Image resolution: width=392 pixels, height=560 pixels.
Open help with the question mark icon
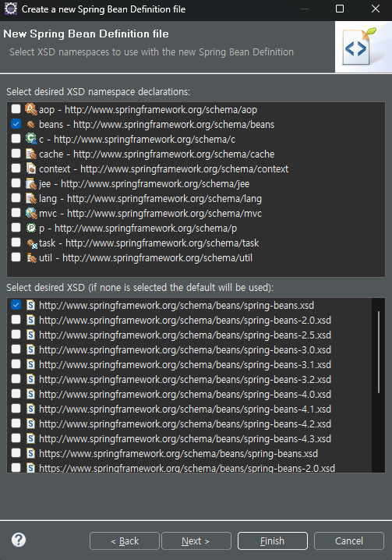(19, 540)
